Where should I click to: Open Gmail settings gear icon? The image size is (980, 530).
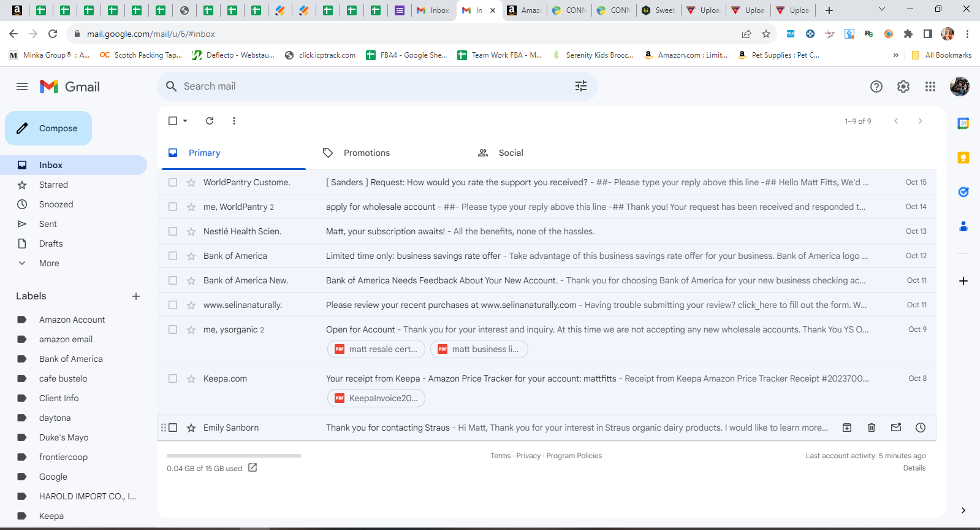[903, 86]
